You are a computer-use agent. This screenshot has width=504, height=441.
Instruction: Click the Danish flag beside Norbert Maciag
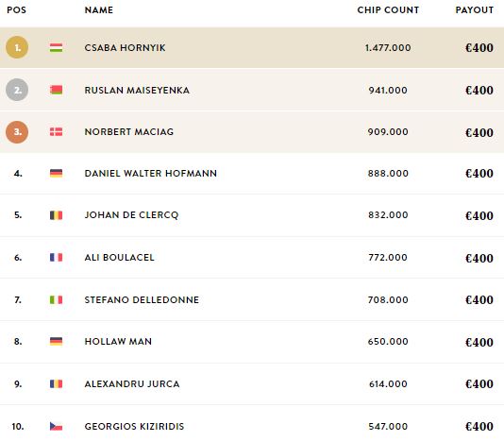point(57,132)
